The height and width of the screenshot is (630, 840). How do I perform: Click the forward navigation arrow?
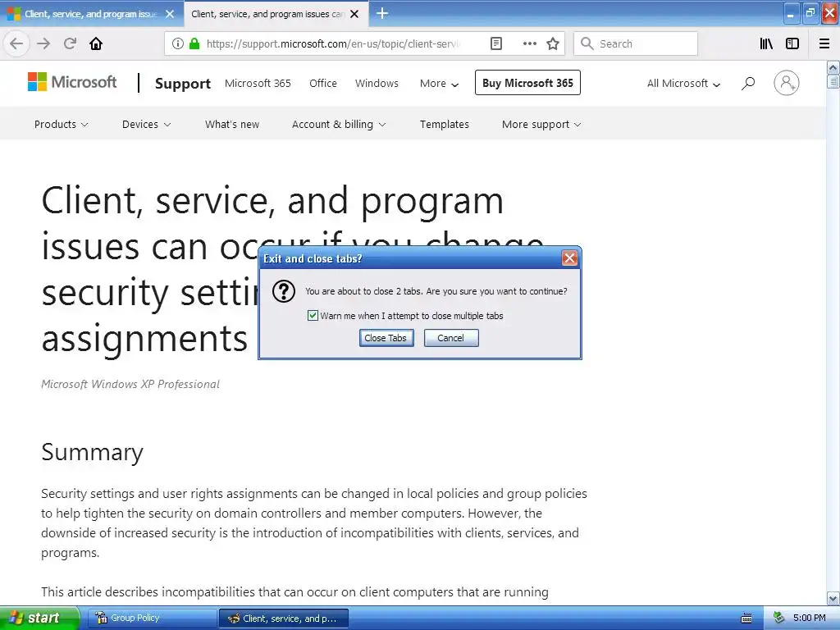(x=43, y=43)
